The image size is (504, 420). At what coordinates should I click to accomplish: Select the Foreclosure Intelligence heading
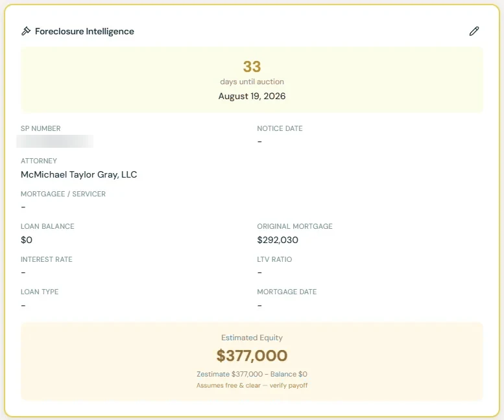pyautogui.click(x=84, y=32)
